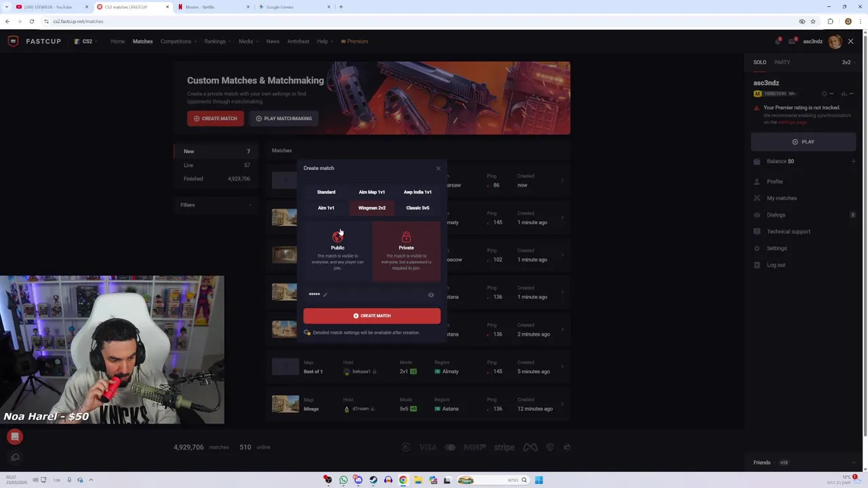Switch to the PARTY tab
Image resolution: width=868 pixels, height=488 pixels.
pos(782,62)
